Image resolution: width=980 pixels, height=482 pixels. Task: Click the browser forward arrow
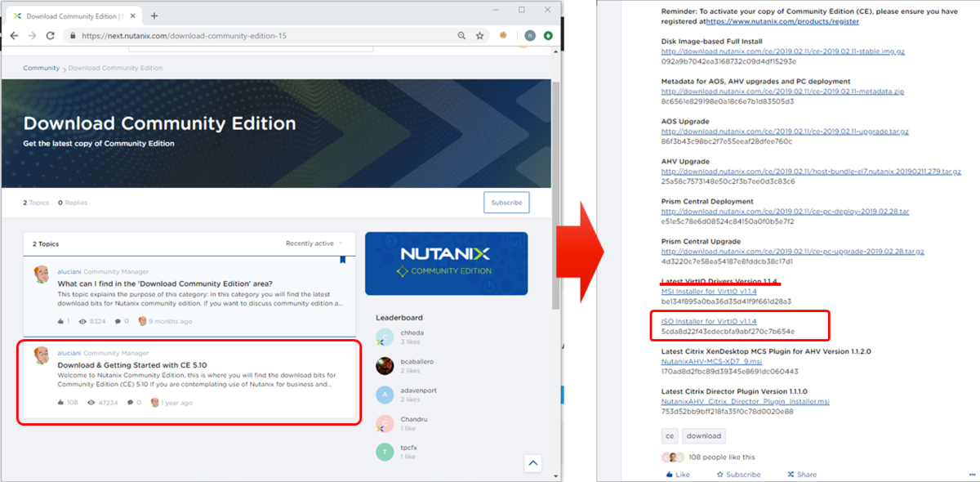32,36
